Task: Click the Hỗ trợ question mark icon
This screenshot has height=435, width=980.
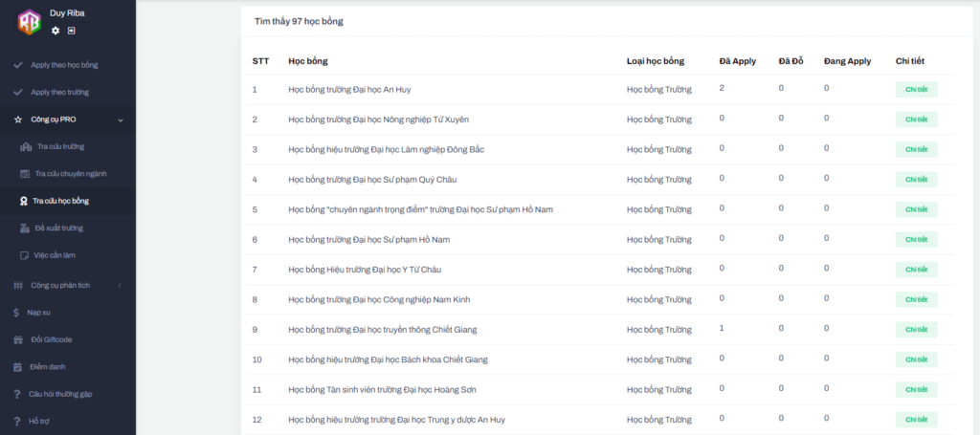Action: coord(17,422)
